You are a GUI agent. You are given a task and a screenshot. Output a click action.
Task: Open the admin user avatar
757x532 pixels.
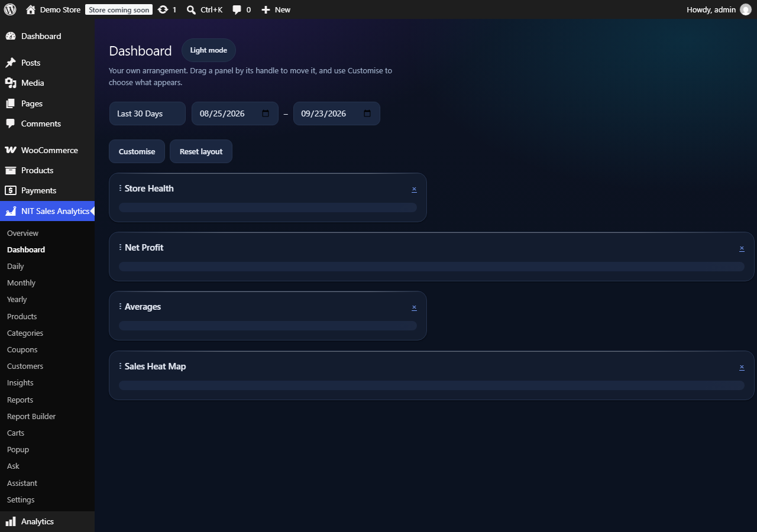click(x=745, y=9)
